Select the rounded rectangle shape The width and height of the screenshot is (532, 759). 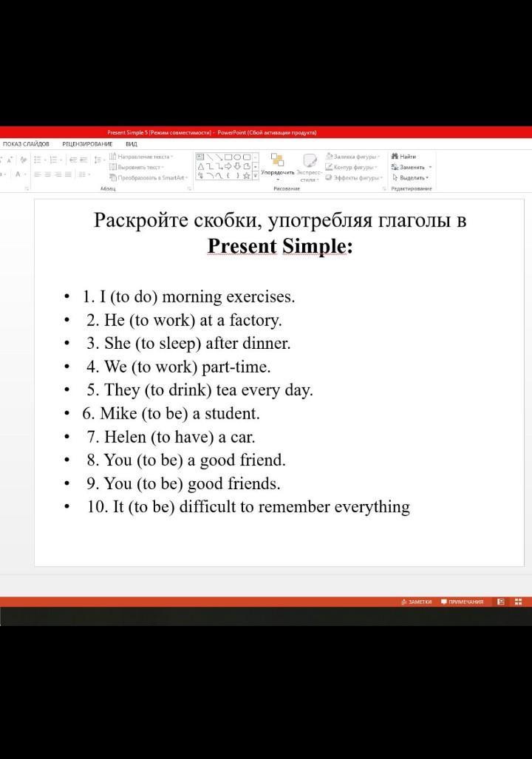[246, 157]
